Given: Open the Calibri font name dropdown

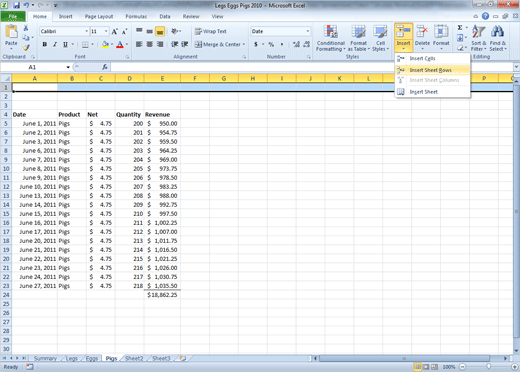Looking at the screenshot, I should tap(87, 31).
